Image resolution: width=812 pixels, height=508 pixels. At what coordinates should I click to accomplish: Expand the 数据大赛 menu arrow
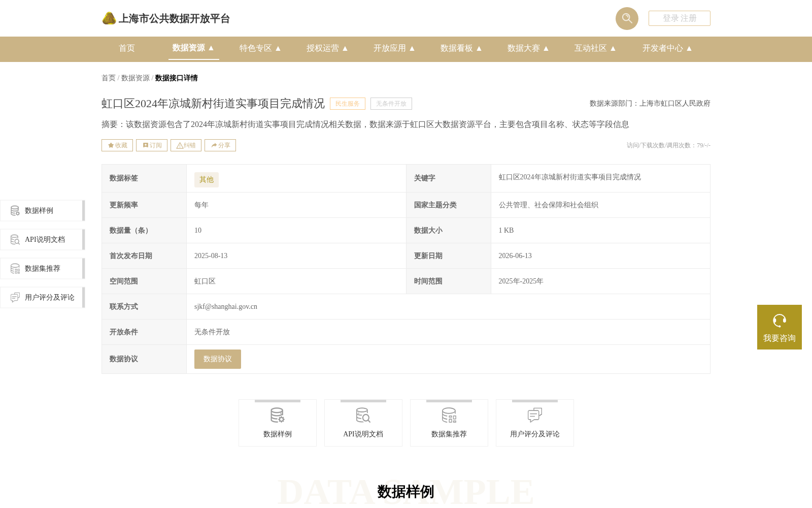tap(546, 48)
